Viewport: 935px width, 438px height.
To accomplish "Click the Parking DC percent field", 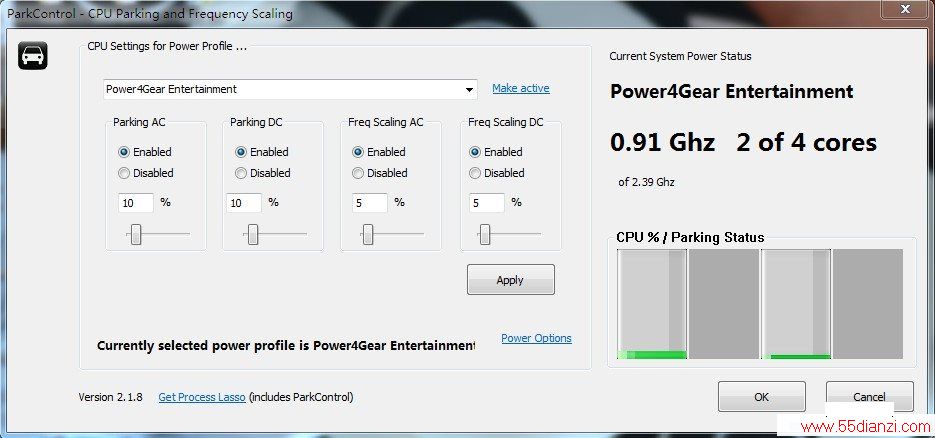I will pyautogui.click(x=244, y=203).
